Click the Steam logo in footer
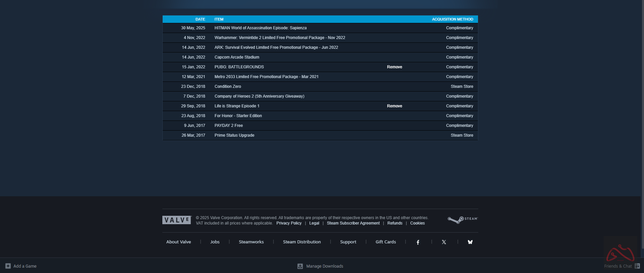 pyautogui.click(x=462, y=220)
